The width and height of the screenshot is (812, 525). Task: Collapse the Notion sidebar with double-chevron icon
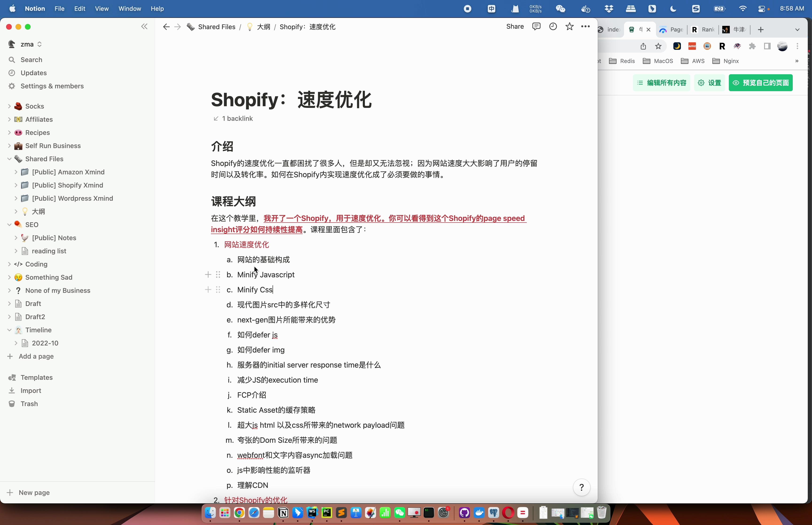pos(144,27)
